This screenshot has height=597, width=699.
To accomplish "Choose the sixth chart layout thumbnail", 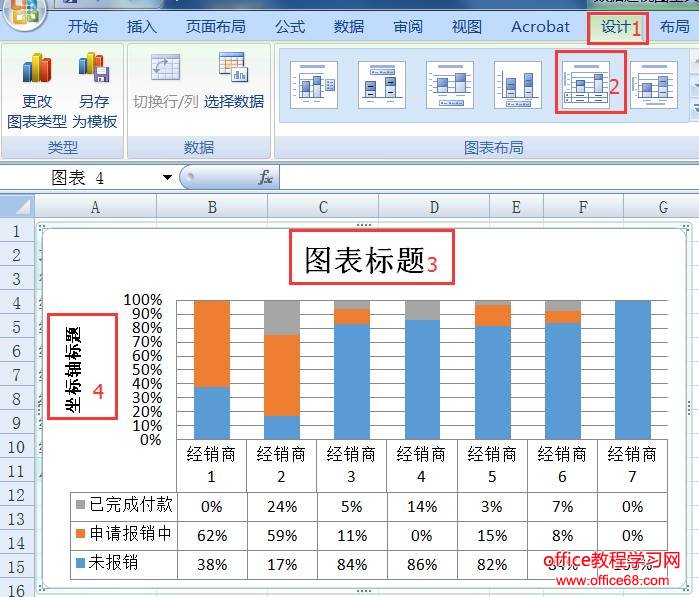I will tap(654, 85).
